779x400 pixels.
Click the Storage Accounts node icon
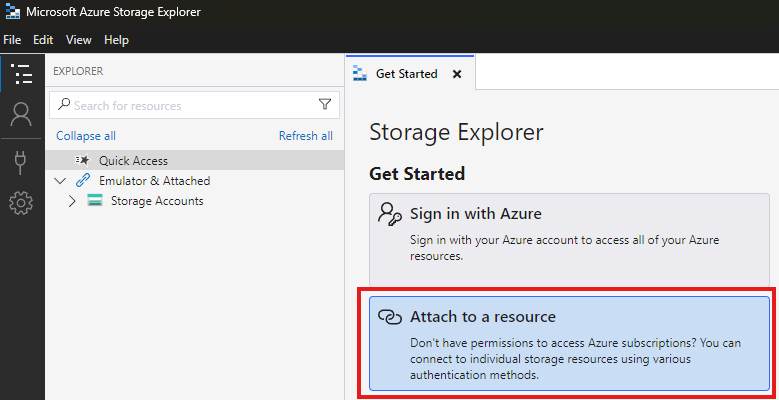[x=95, y=201]
